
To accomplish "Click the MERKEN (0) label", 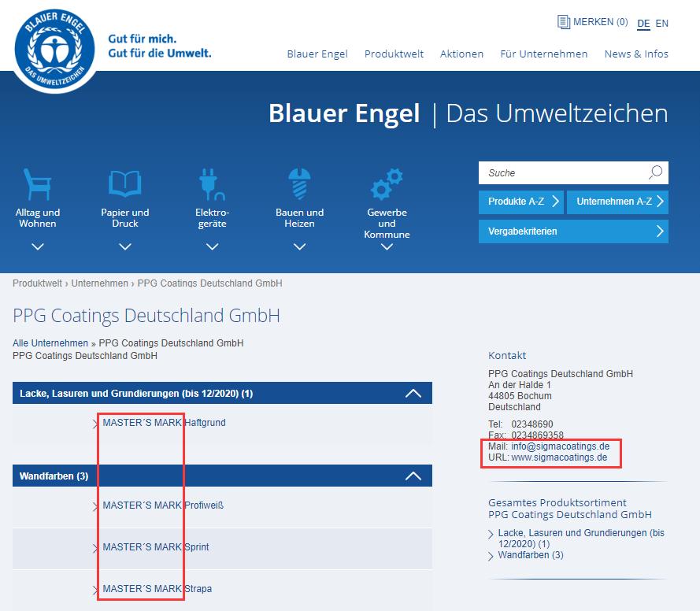I will pyautogui.click(x=601, y=22).
